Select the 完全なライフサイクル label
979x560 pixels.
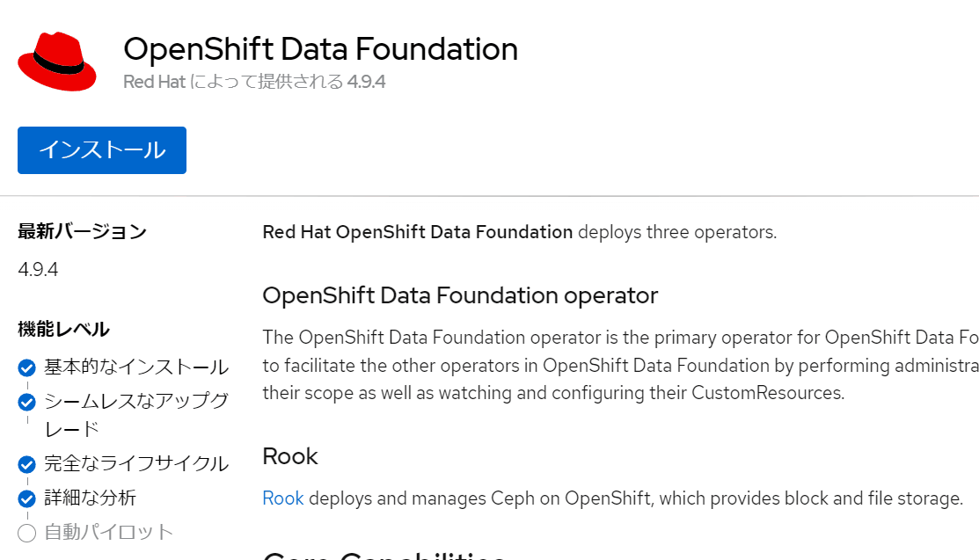(x=136, y=463)
